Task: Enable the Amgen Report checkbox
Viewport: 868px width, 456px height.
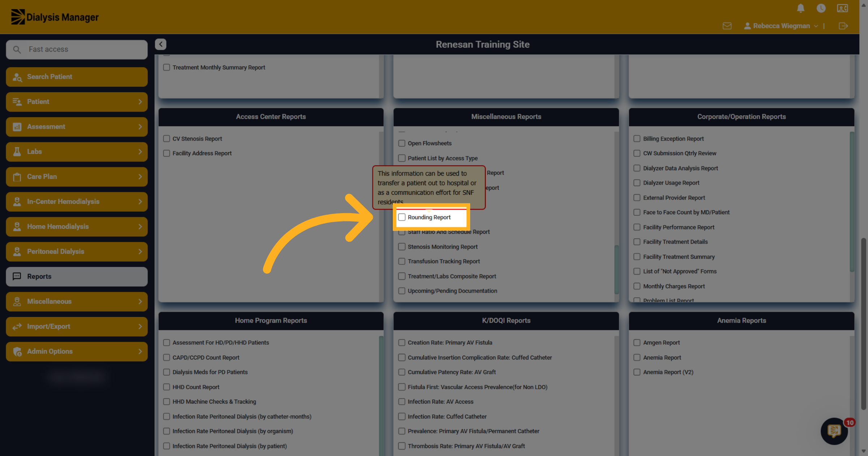Action: pos(637,343)
